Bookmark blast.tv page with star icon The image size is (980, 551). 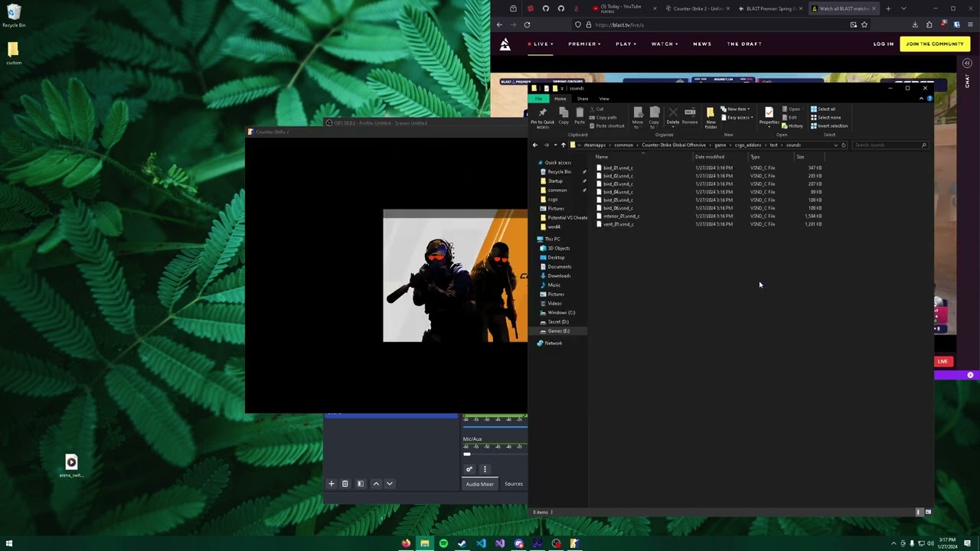pyautogui.click(x=864, y=24)
